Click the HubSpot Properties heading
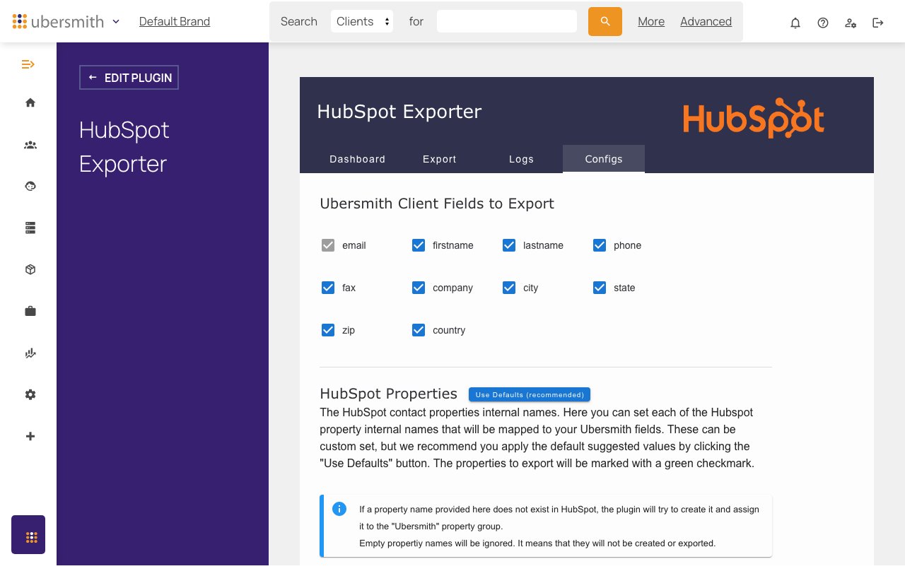The image size is (905, 588). (x=388, y=394)
